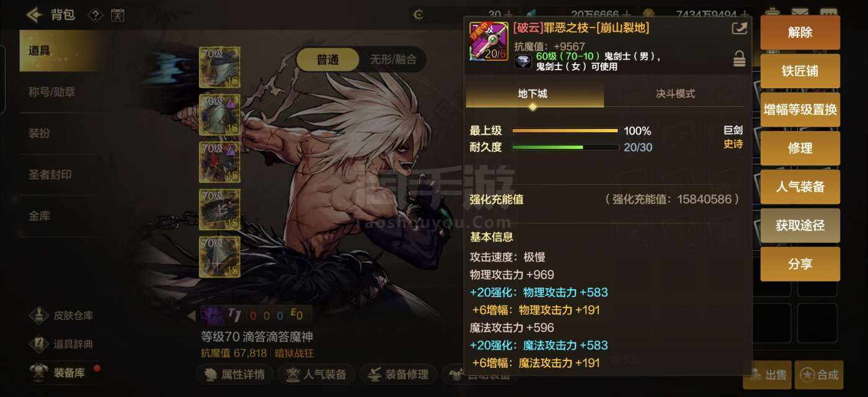Screen dimensions: 868x397
Task: Click the plus beside the 7434万 gold amount
Action: 746,14
